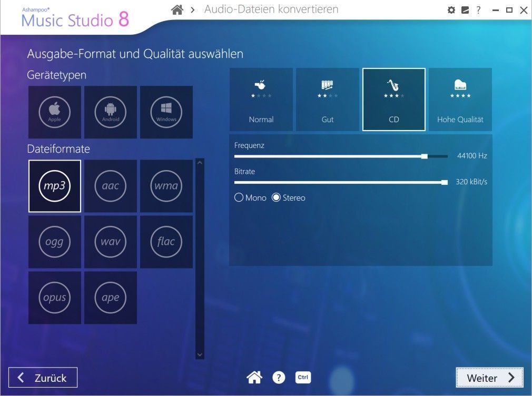The image size is (532, 396).
Task: Switch to the Hohe Qualität preset
Action: click(x=460, y=100)
